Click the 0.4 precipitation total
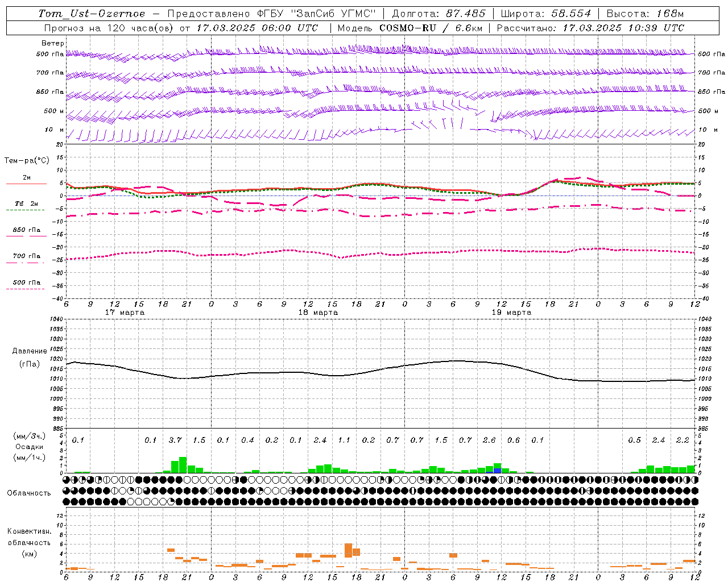Screen dimensions: 728x582 tap(247, 440)
